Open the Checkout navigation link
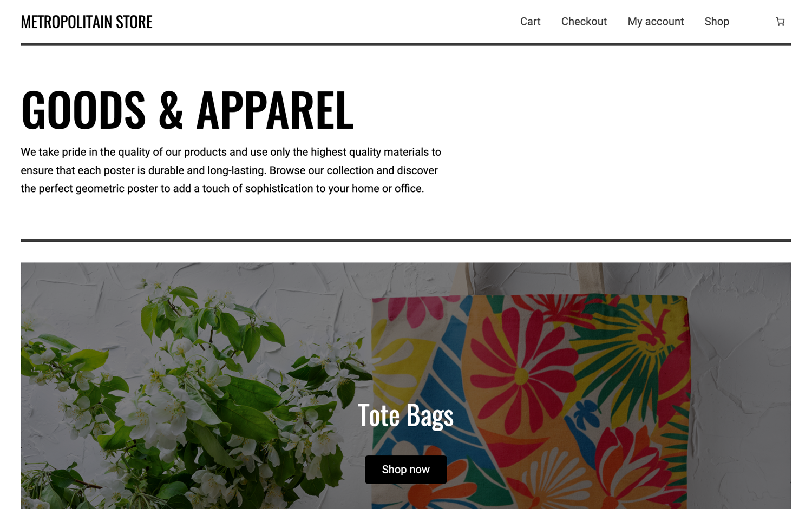Image resolution: width=812 pixels, height=509 pixels. [584, 22]
